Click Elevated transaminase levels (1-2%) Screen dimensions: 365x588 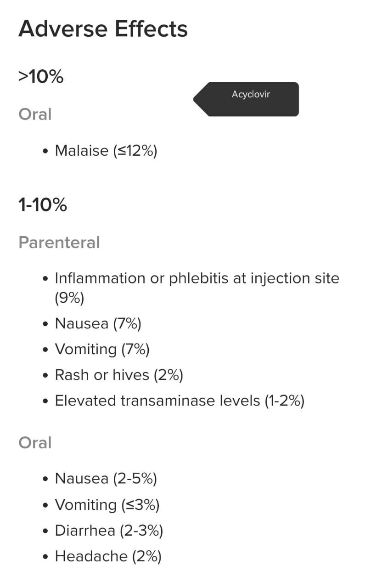pos(180,401)
